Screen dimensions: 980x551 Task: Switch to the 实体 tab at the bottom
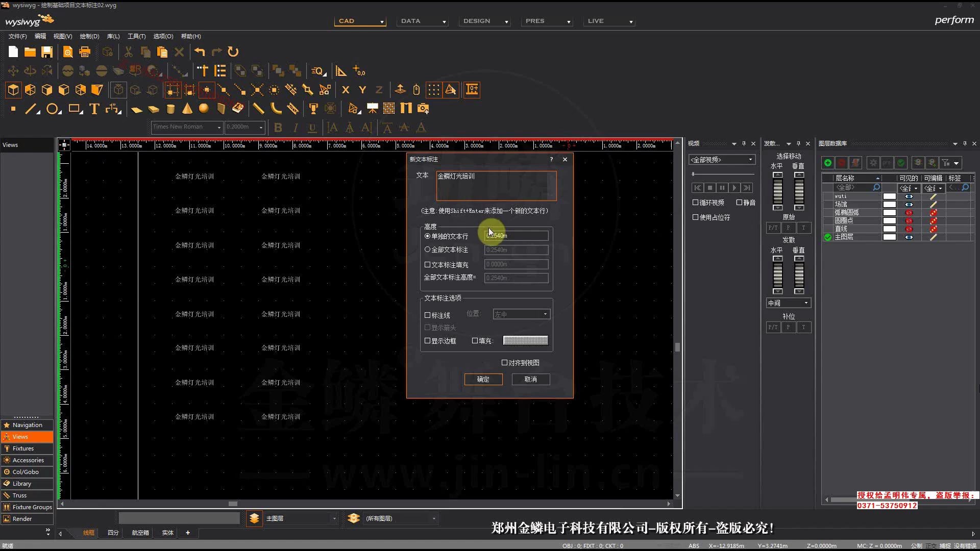[167, 533]
